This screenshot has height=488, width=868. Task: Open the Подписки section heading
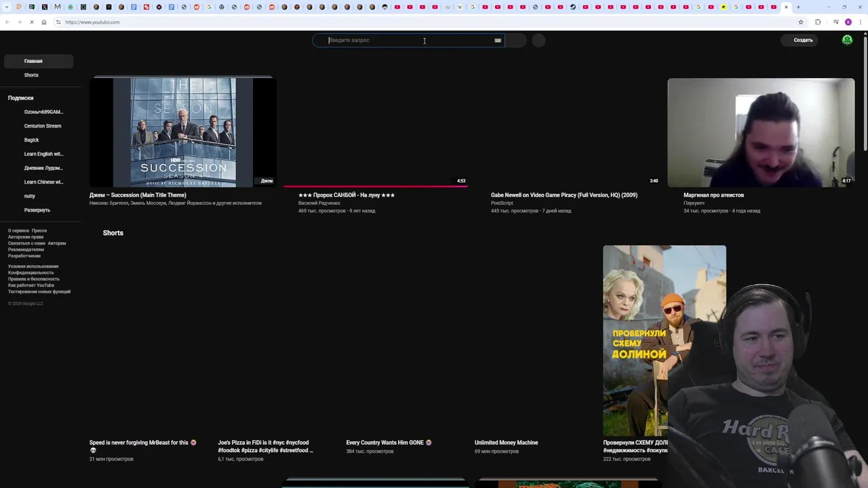[20, 98]
